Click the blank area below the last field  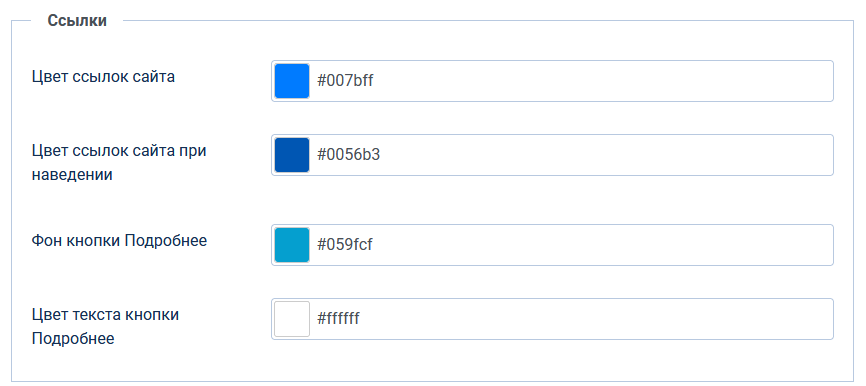[433, 360]
